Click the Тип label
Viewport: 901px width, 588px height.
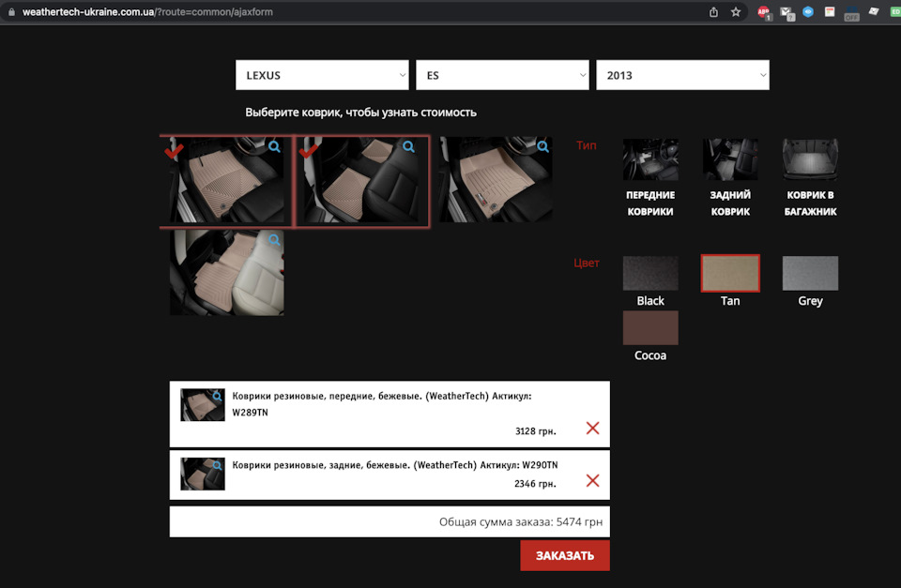pos(586,145)
